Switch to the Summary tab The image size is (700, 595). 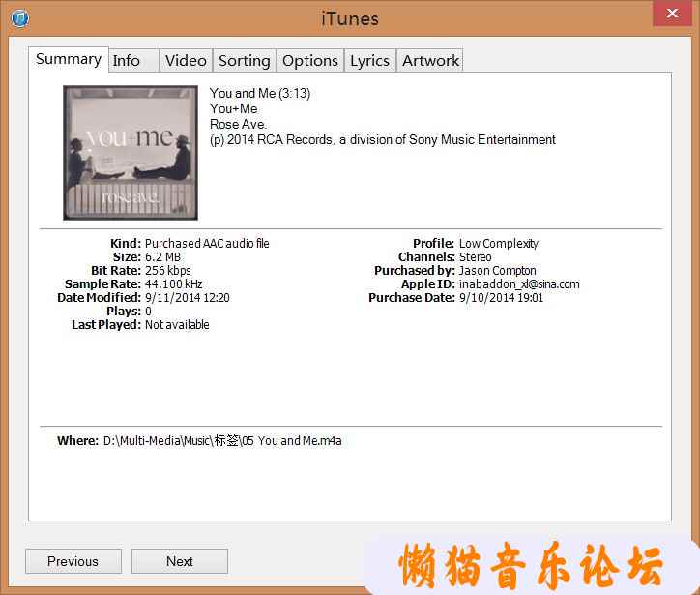69,59
